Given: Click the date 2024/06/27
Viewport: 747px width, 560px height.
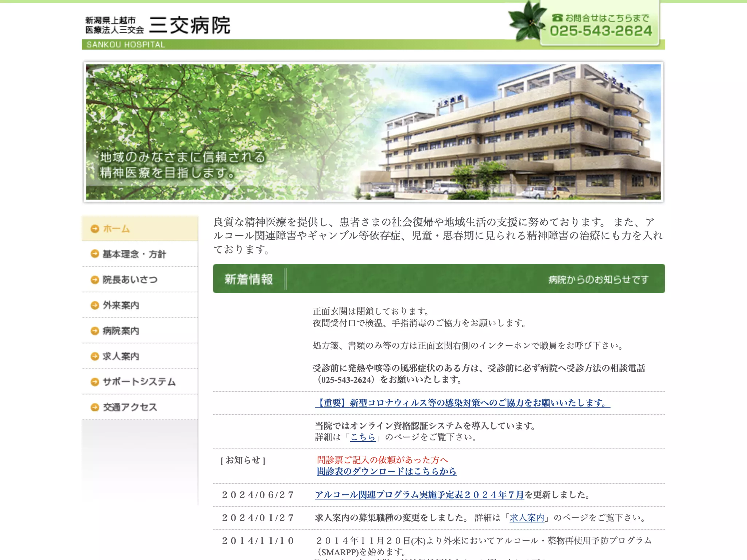Looking at the screenshot, I should (x=258, y=495).
